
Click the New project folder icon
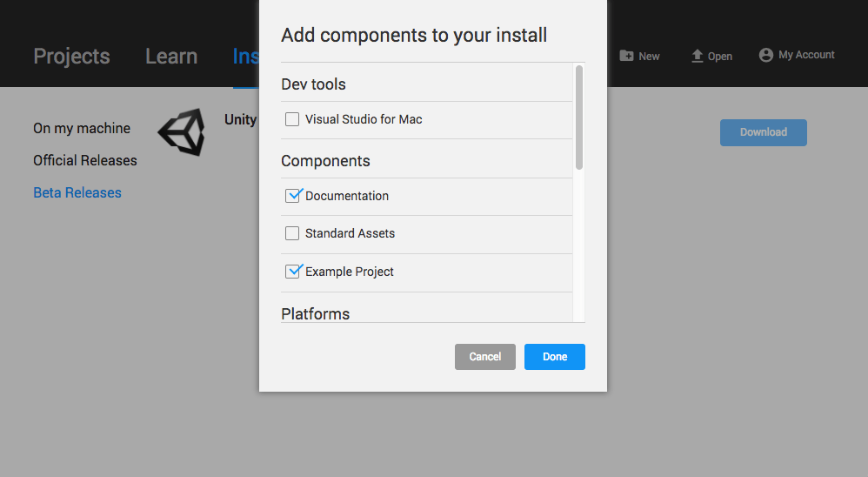(626, 56)
